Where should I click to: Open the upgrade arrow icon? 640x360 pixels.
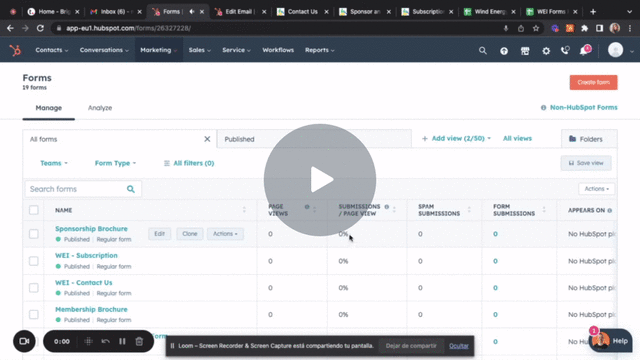coord(504,51)
